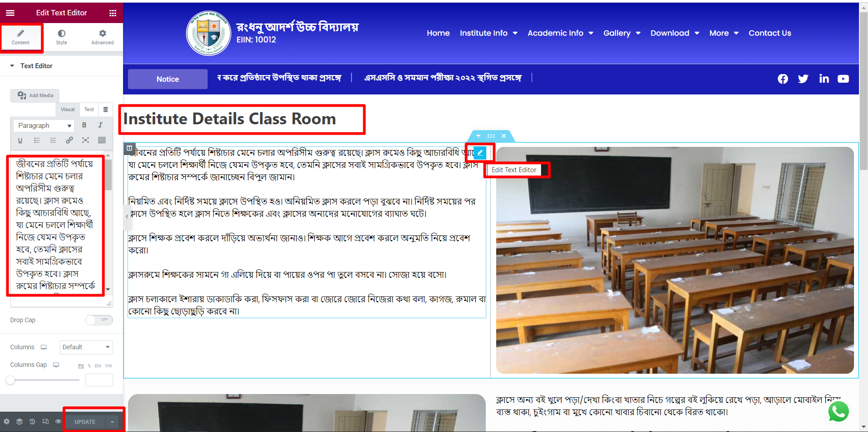Open page settings gear icon

tap(6, 422)
